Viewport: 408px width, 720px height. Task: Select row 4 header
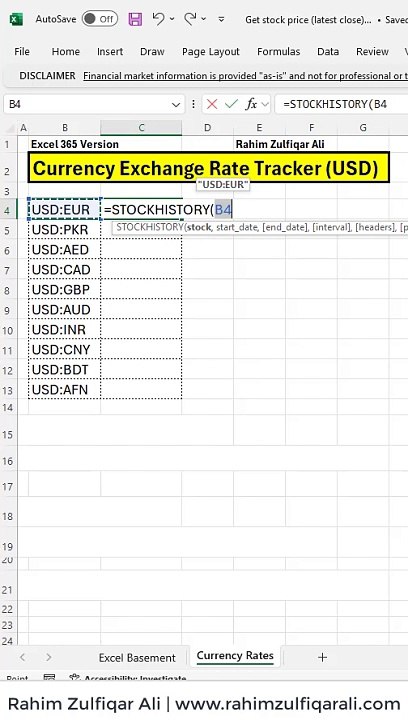pos(7,210)
